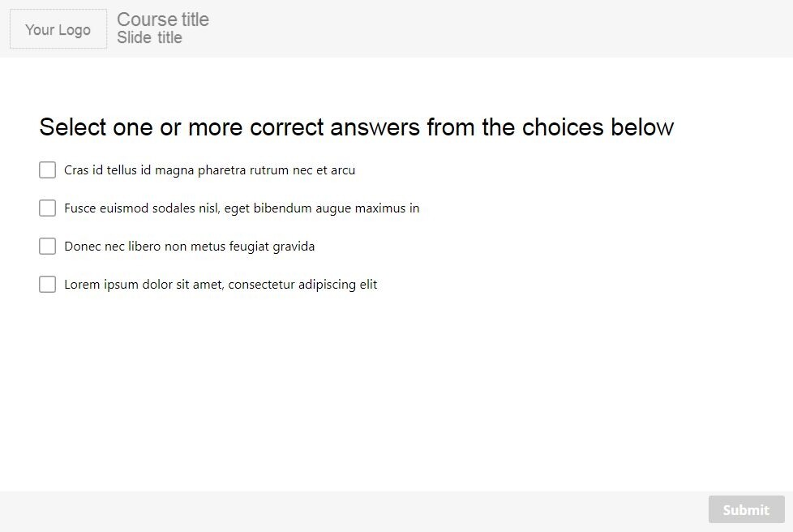The image size is (793, 532).
Task: Select the 'Donec nec libero' checkbox
Action: pyautogui.click(x=48, y=247)
